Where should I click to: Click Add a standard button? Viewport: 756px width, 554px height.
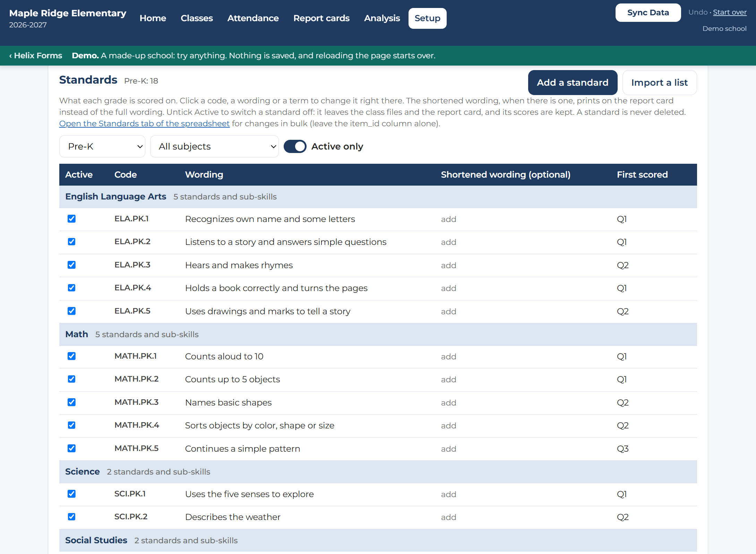[x=573, y=83]
